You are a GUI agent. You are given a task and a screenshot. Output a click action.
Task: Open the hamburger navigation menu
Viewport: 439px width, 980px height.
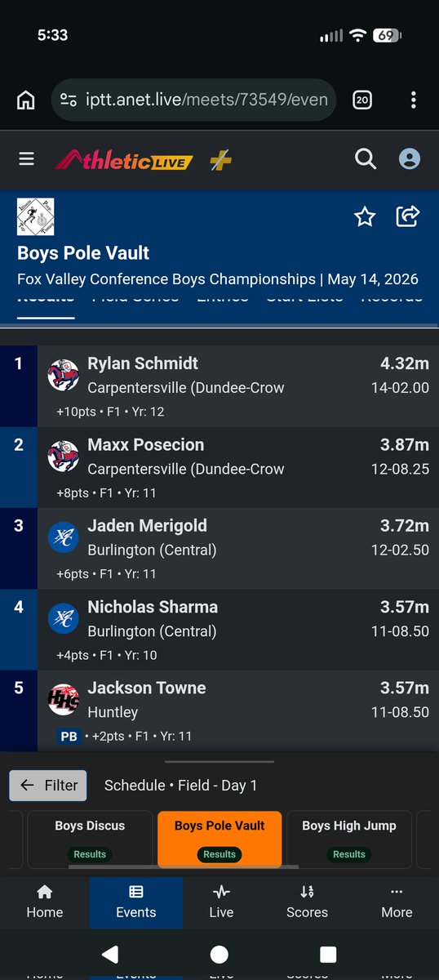pos(27,159)
